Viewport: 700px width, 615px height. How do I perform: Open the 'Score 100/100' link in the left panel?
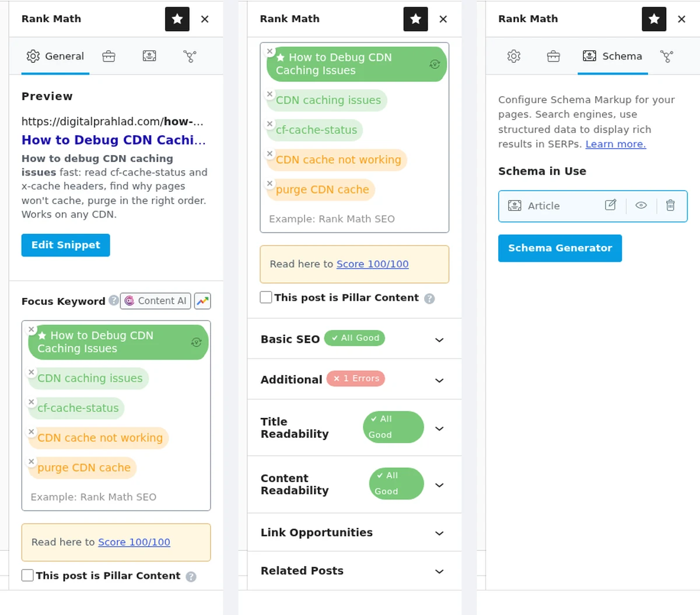pyautogui.click(x=134, y=542)
